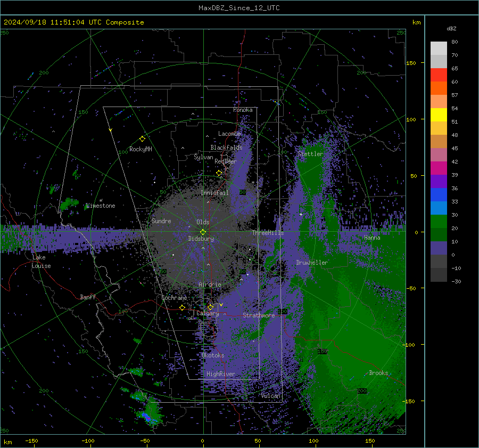Click the yellow diamond marker below RedDeer

pyautogui.click(x=219, y=173)
